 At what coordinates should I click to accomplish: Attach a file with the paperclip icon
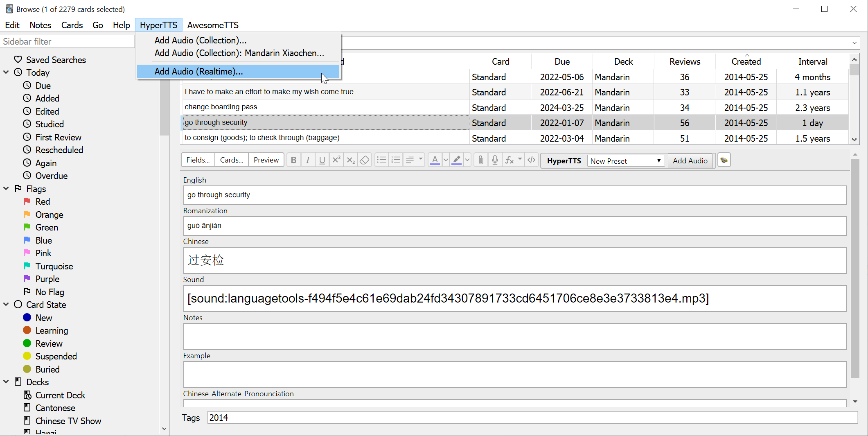481,160
